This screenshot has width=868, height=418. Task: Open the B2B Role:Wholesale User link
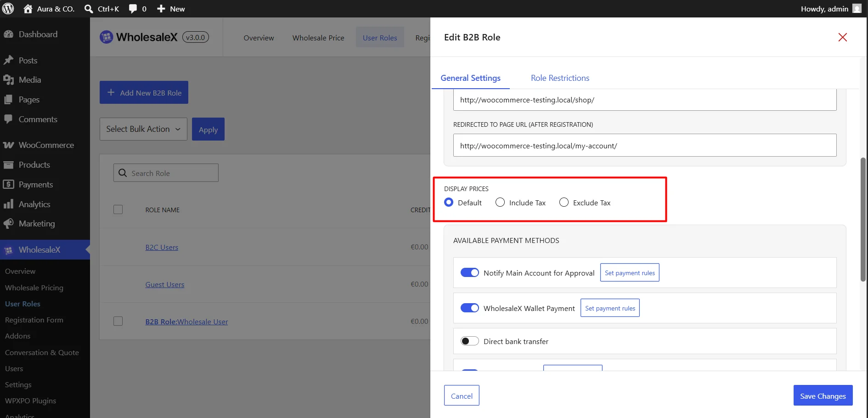click(186, 322)
